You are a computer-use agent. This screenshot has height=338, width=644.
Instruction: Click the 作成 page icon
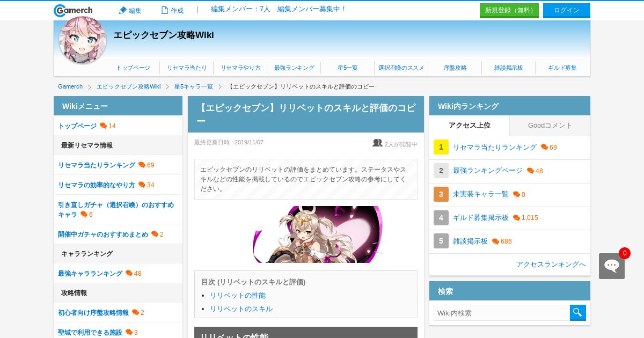coord(165,10)
